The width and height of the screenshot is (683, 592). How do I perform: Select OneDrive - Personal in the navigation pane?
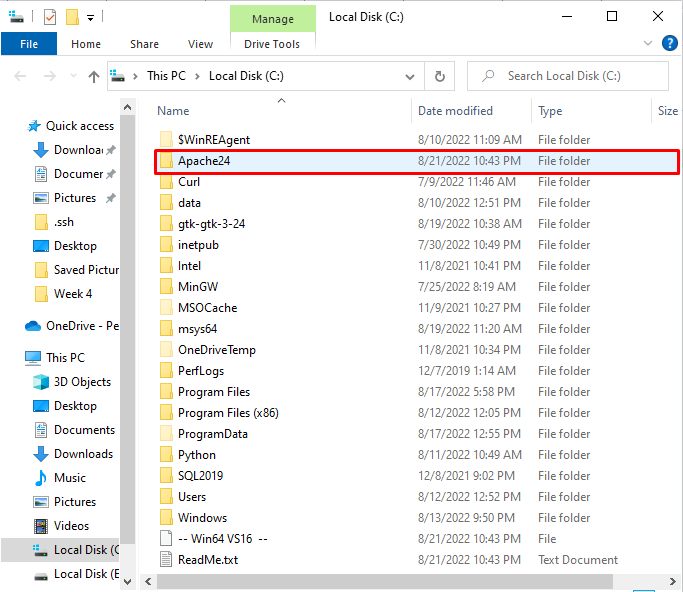[x=72, y=326]
